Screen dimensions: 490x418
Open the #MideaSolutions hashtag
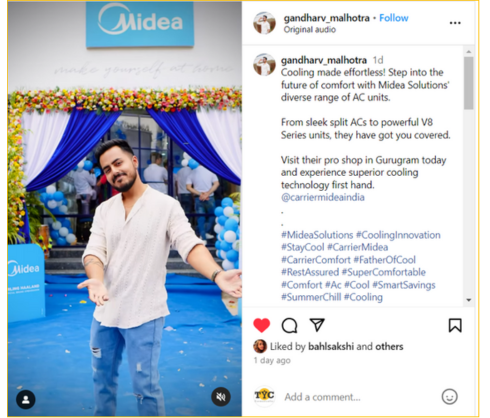pos(317,235)
